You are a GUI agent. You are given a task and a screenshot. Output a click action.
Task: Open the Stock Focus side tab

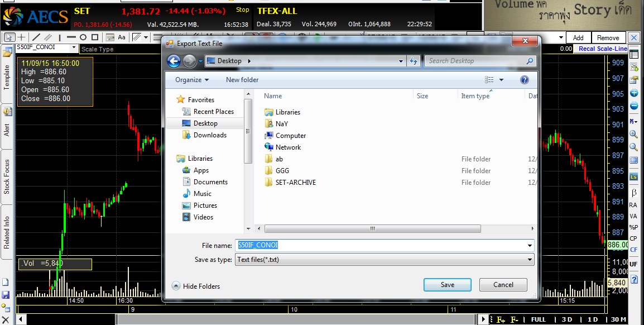point(7,177)
